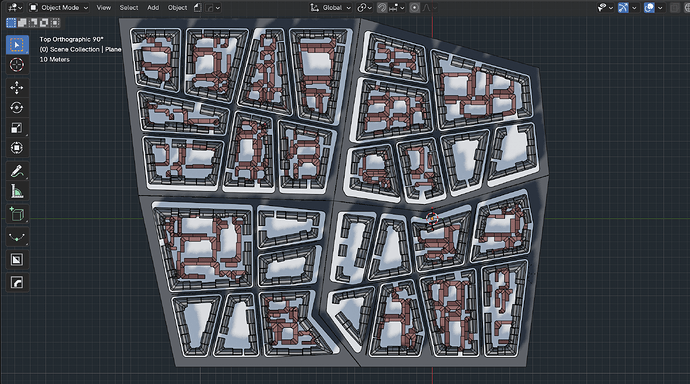Screen dimensions: 690x384
Task: Click the page icon right of Object menu
Action: [x=198, y=7]
